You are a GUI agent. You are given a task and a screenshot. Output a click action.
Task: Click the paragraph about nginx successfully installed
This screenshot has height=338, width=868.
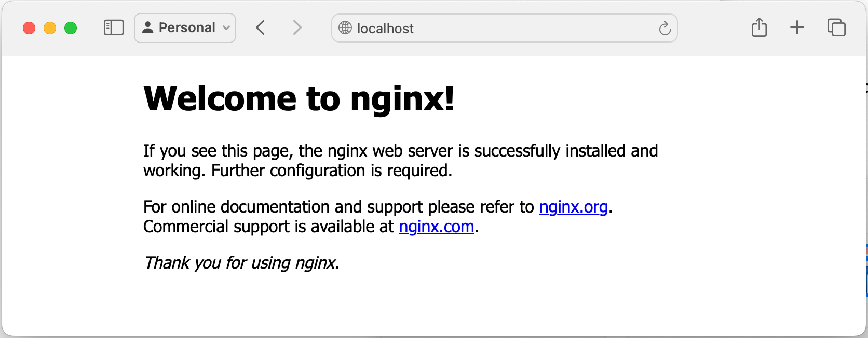401,161
